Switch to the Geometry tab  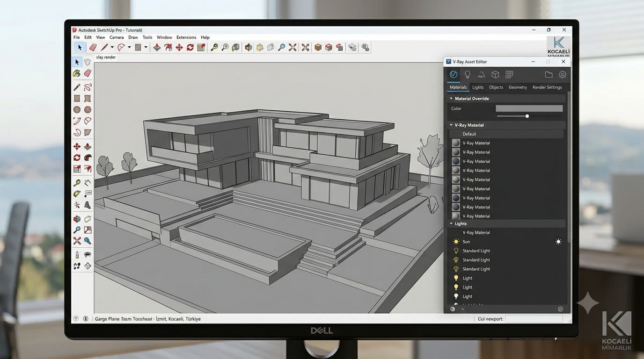click(x=518, y=87)
